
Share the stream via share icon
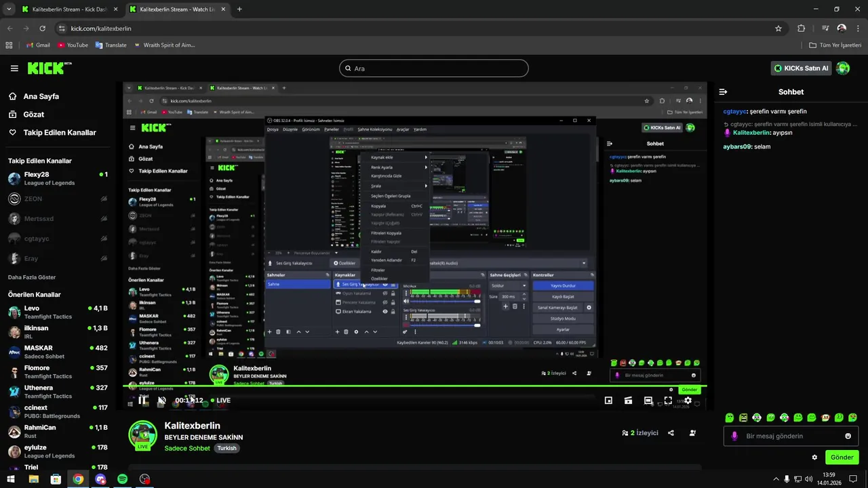tap(671, 432)
